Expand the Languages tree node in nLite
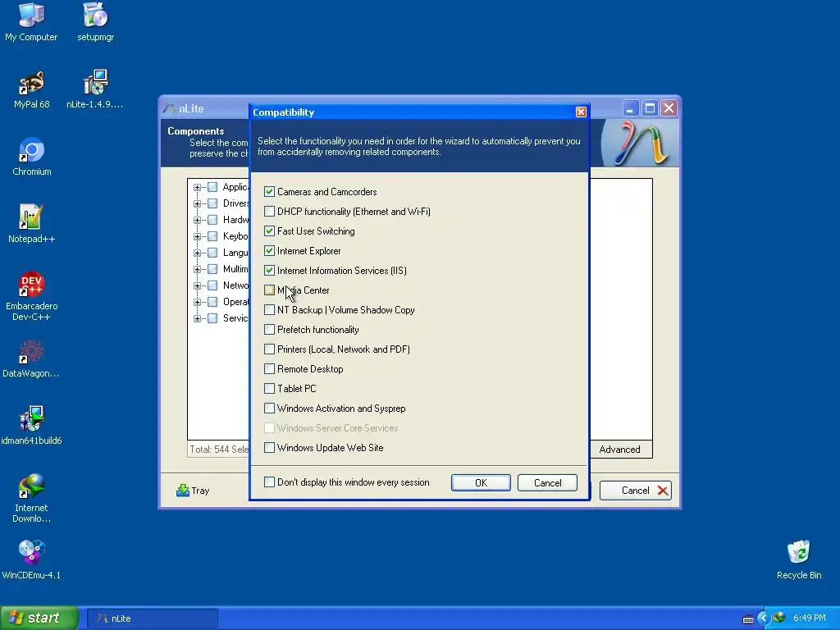 197,253
